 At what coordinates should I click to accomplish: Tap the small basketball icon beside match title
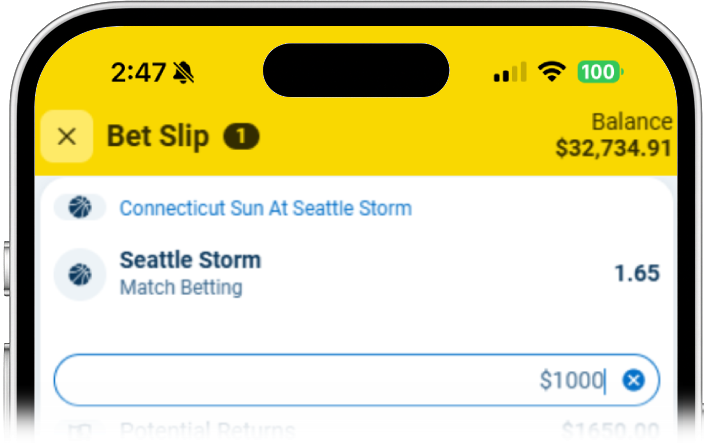point(80,208)
